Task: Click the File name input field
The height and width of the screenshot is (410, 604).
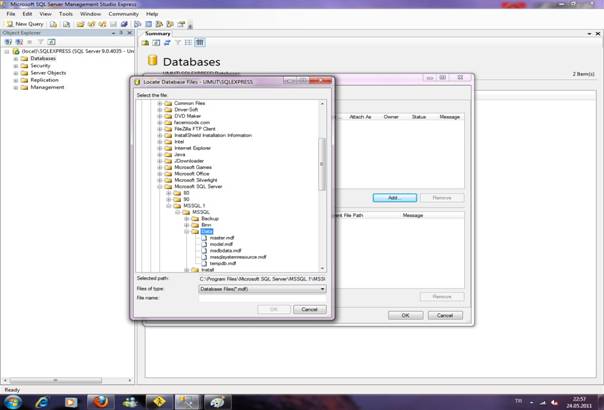Action: (262, 298)
